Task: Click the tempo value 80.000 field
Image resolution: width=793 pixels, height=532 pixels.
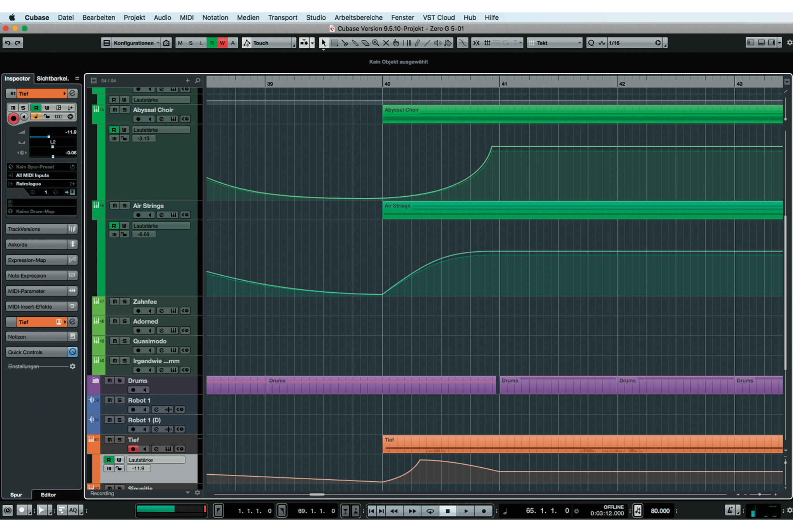Action: tap(660, 511)
